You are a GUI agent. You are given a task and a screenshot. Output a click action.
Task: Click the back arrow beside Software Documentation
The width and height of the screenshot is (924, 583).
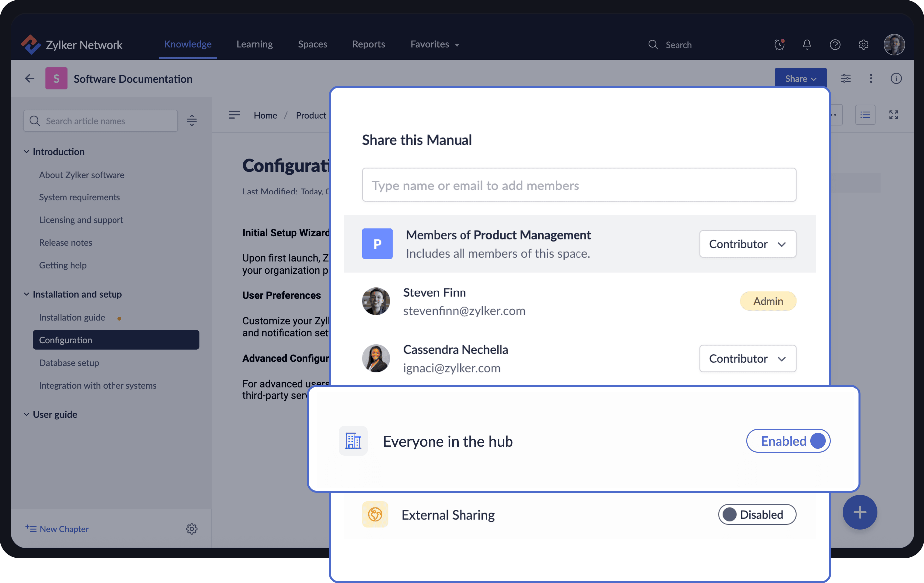29,78
